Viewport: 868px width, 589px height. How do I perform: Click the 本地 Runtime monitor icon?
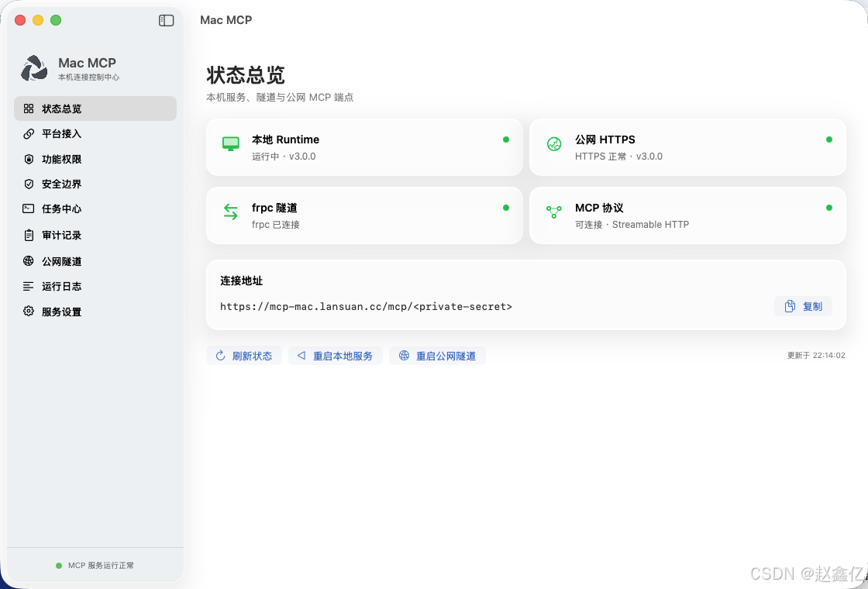click(x=231, y=144)
